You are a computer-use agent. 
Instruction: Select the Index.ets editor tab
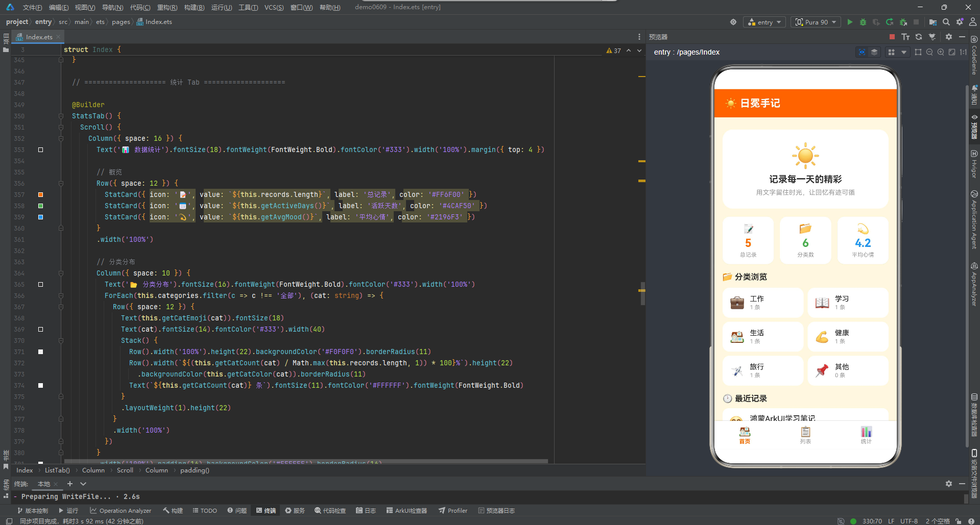(39, 37)
